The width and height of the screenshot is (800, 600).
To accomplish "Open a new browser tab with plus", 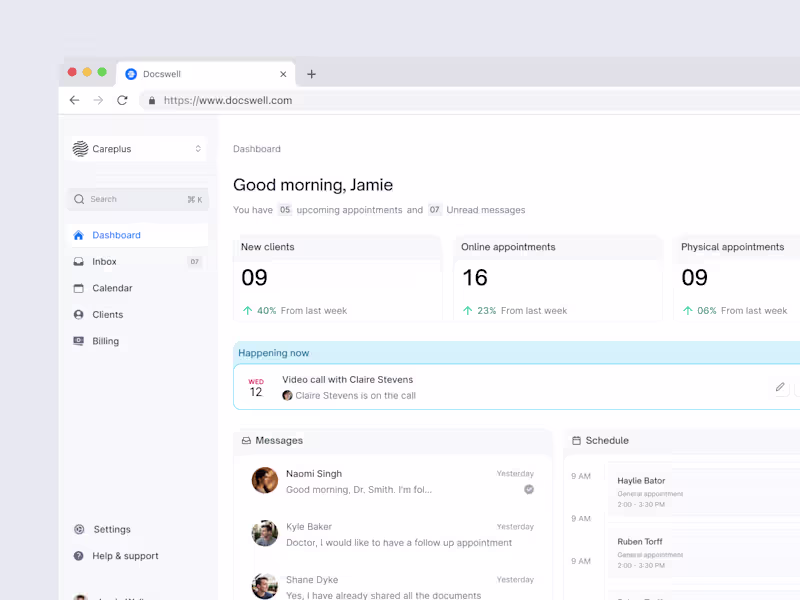I will [311, 74].
